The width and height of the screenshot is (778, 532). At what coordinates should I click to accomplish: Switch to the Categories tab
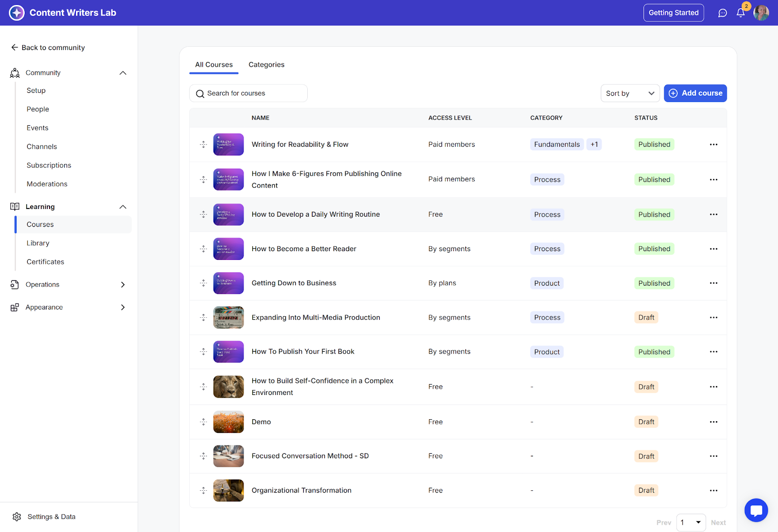pos(266,65)
